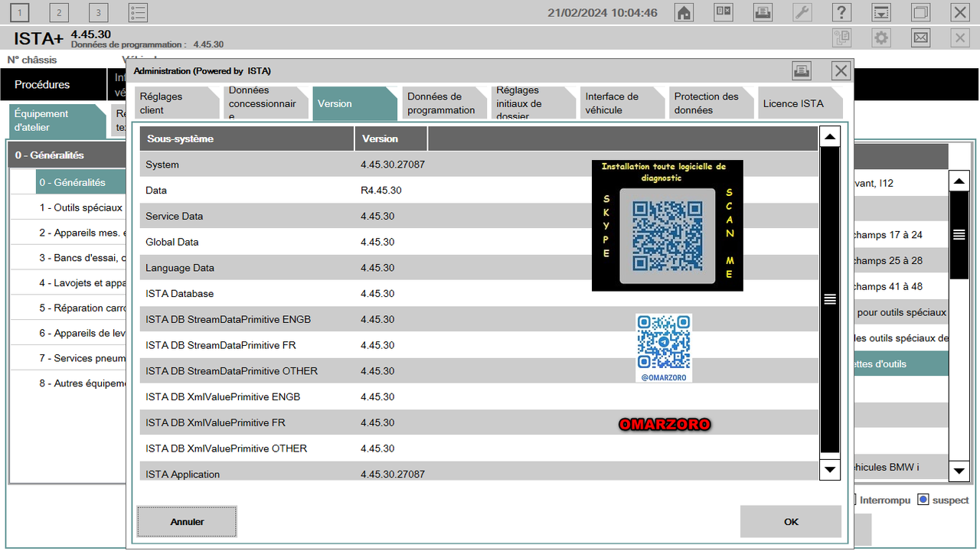Click the version list scrollbar thumb
The image size is (980, 551).
pyautogui.click(x=830, y=299)
